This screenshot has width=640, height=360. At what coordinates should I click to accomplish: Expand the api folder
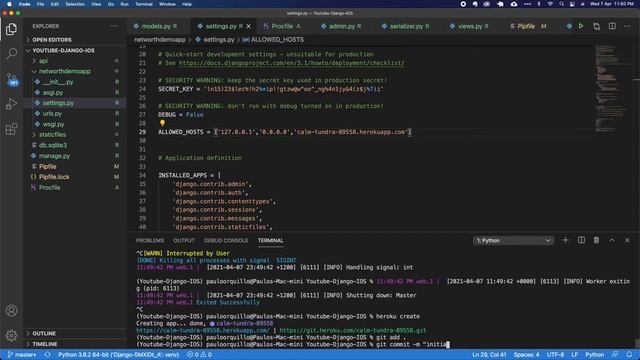coord(43,61)
